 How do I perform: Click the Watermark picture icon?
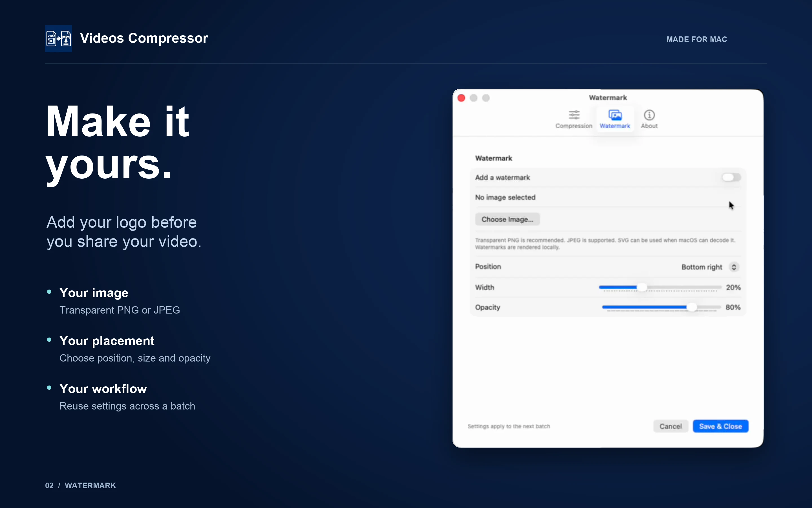pos(615,115)
